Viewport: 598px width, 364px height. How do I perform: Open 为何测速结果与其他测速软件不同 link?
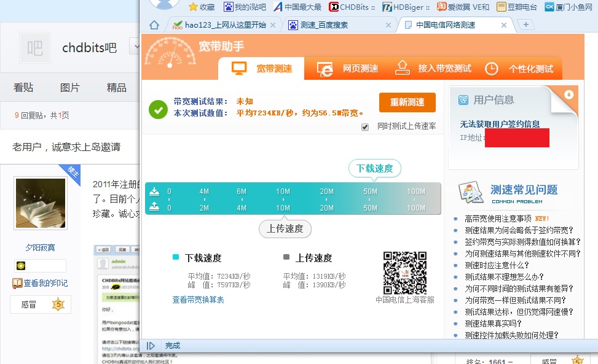522,254
